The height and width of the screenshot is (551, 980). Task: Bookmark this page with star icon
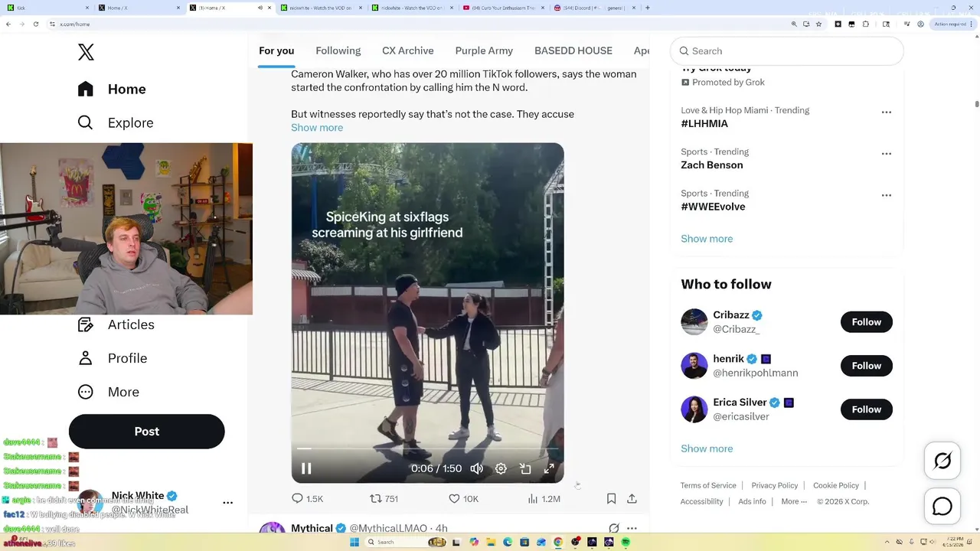pyautogui.click(x=819, y=24)
